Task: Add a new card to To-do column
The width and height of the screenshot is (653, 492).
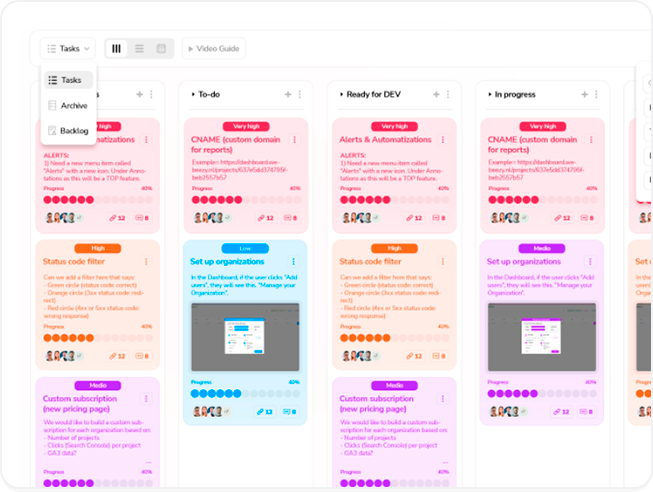Action: (287, 94)
